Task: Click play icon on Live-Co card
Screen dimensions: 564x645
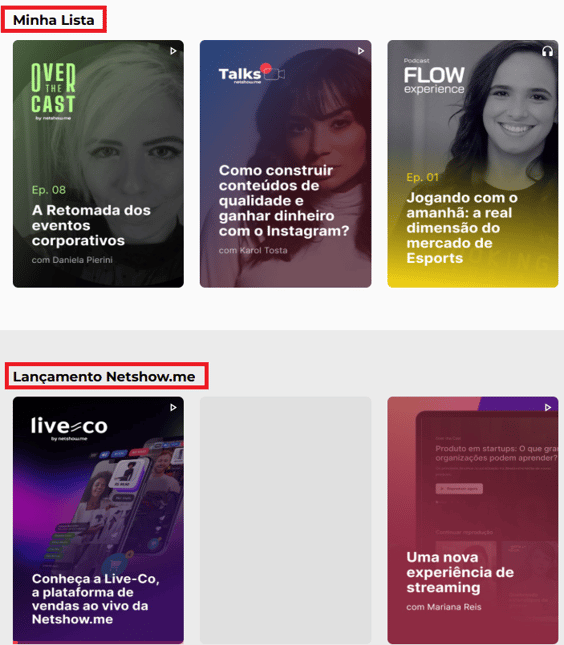Action: pyautogui.click(x=173, y=407)
